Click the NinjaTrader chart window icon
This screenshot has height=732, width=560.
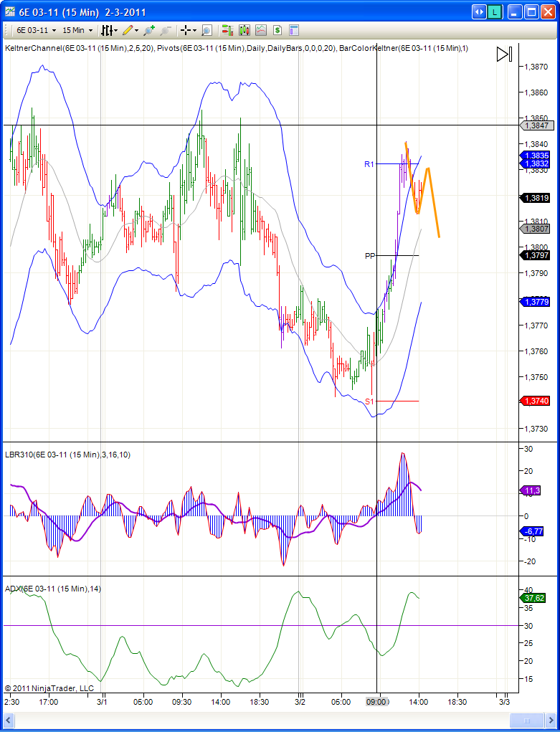(x=10, y=11)
